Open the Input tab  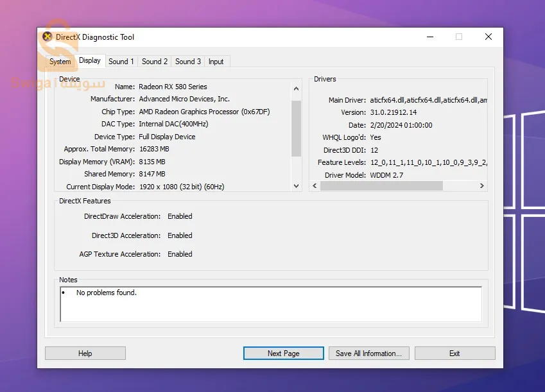point(216,62)
